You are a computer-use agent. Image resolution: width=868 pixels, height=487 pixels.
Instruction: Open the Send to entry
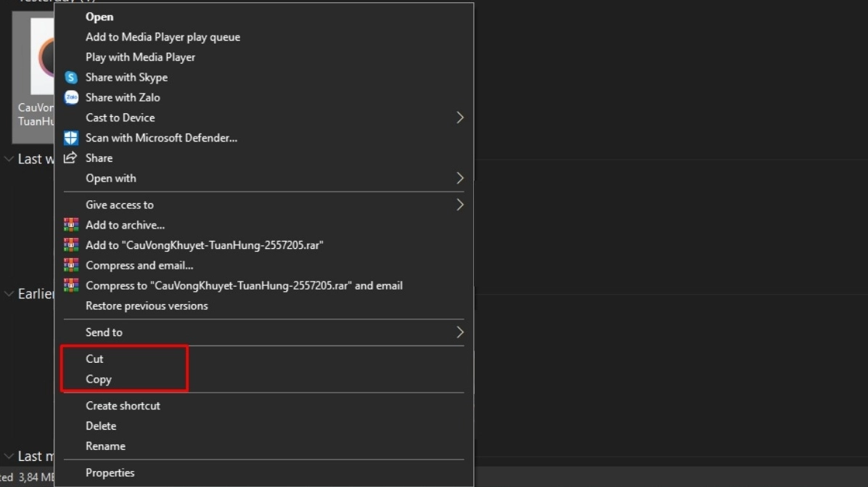coord(263,332)
